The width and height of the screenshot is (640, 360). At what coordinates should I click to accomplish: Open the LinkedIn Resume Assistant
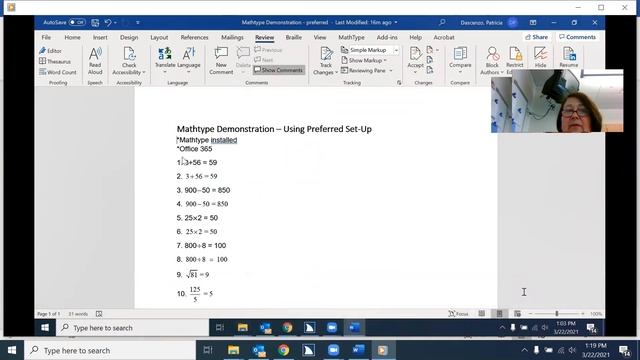click(569, 57)
